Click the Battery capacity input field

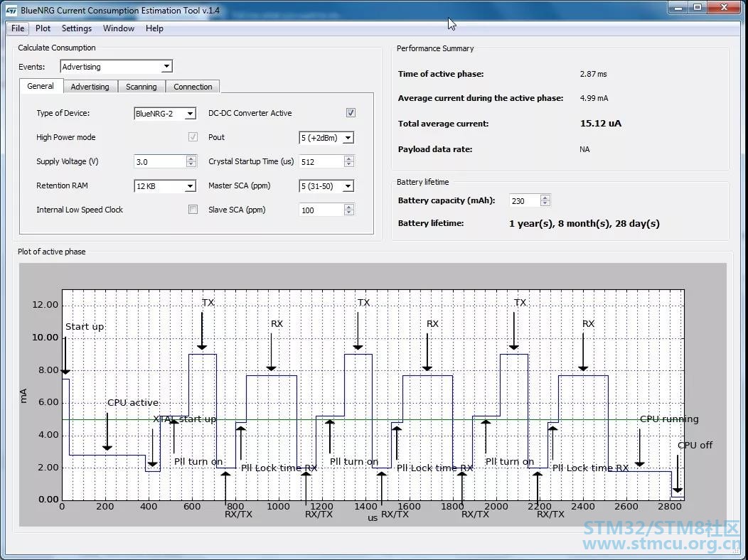coord(525,200)
